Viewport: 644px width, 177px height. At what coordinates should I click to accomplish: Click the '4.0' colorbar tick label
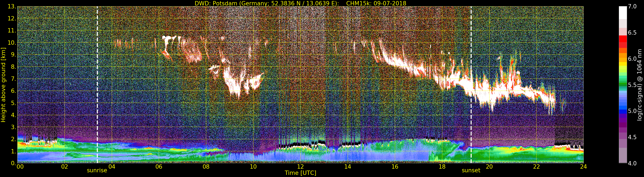pos(632,163)
